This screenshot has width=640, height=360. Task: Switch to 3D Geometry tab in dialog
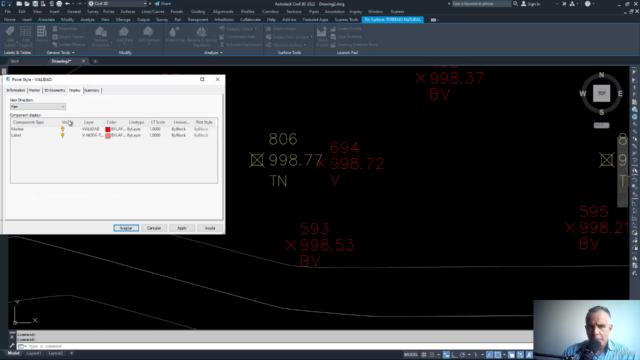54,90
